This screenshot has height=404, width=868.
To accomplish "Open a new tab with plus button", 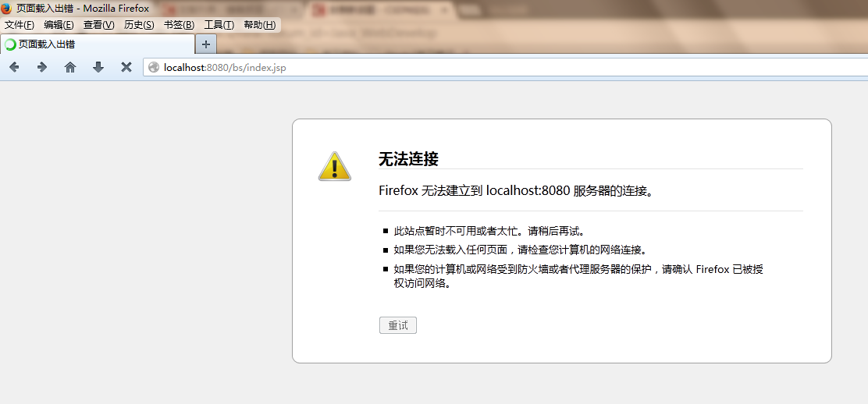I will [206, 44].
